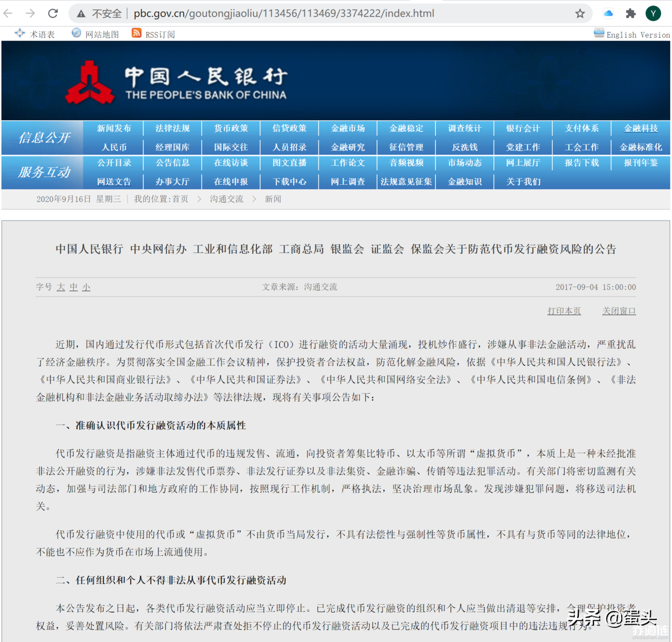Screen dimensions: 672x642
Task: Click the RSS订阅 orange feed icon
Action: point(137,34)
